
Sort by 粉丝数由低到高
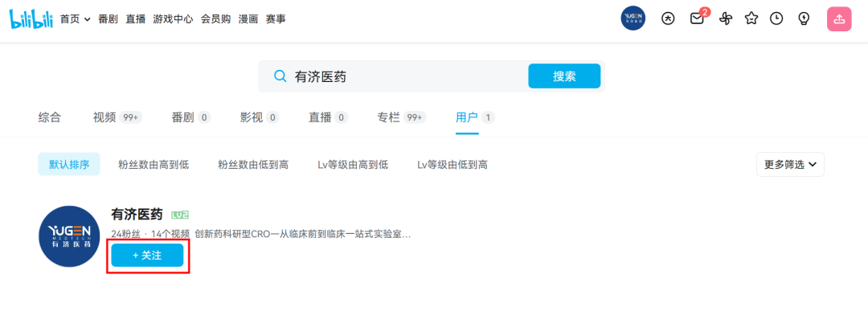click(x=253, y=165)
